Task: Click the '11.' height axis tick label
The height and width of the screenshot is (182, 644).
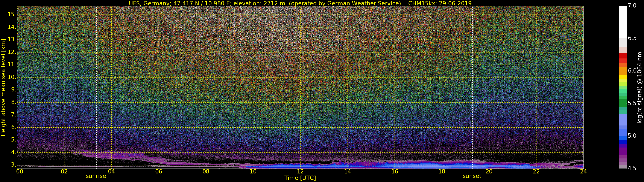Action: (x=12, y=65)
